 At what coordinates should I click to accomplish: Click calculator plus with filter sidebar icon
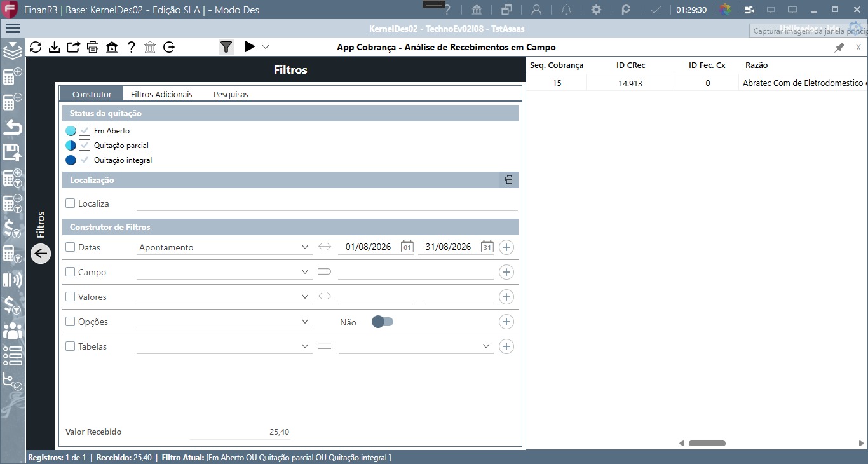pos(13,178)
